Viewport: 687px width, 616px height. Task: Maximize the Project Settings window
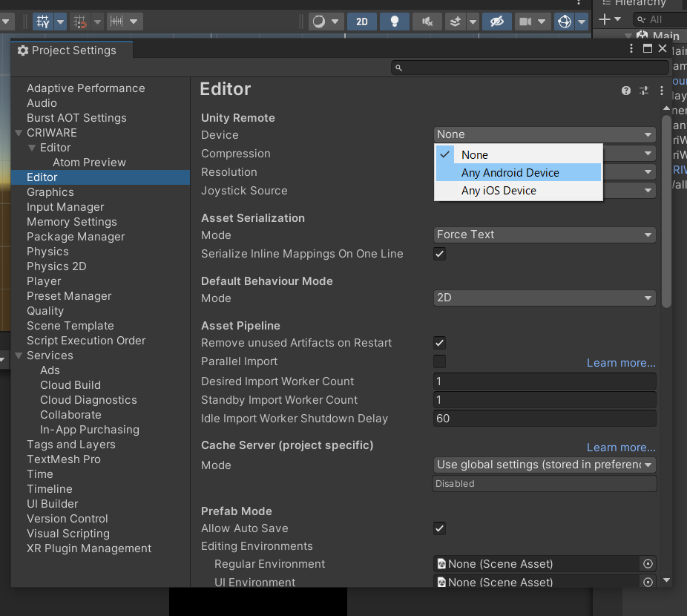click(x=648, y=48)
